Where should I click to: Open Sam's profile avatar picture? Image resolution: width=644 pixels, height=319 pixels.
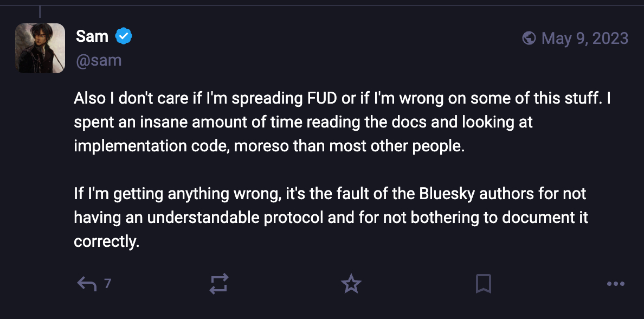pos(40,48)
